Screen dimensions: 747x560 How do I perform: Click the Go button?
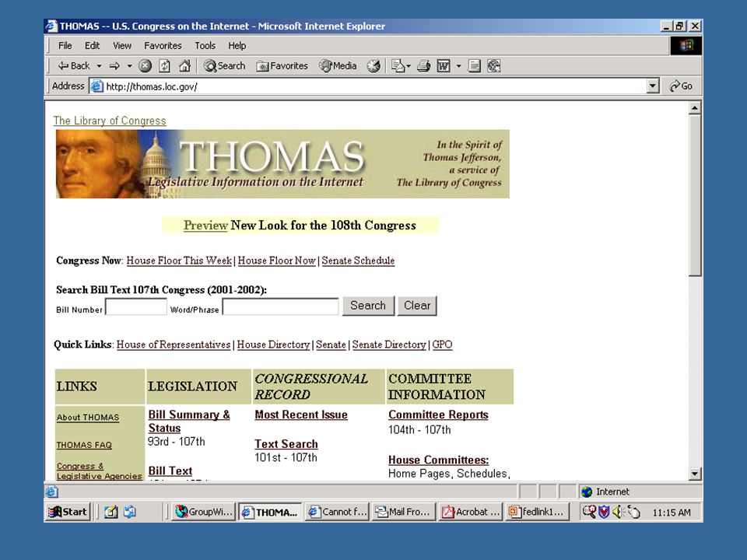pyautogui.click(x=681, y=86)
